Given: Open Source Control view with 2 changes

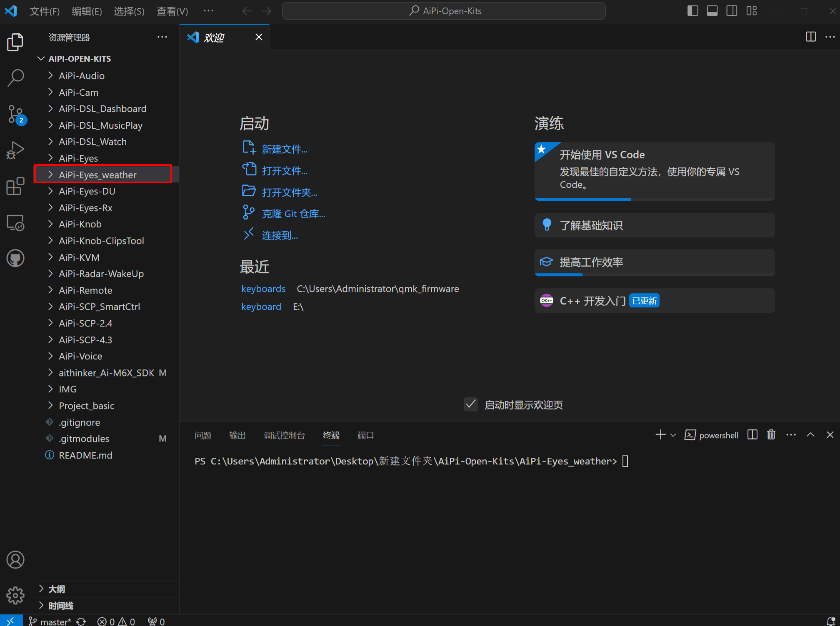Looking at the screenshot, I should pyautogui.click(x=16, y=115).
